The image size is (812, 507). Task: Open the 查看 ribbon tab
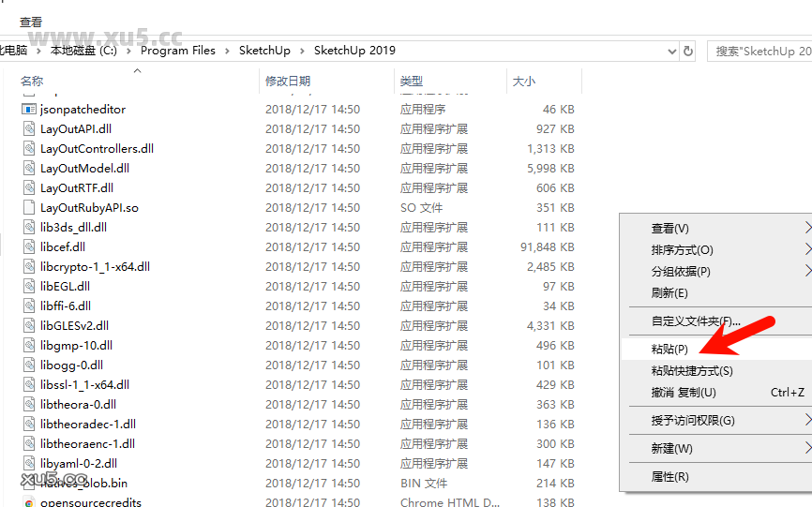30,21
